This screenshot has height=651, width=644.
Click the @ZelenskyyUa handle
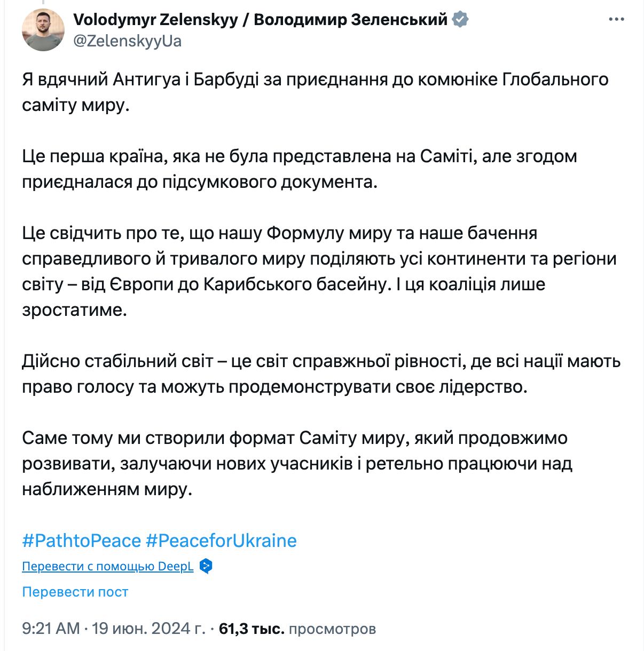(x=128, y=39)
